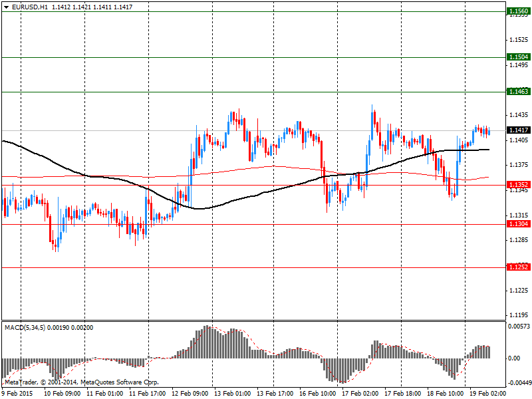This screenshot has height=399, width=532.
Task: Click the MACD scale value 0.00573
Action: tap(519, 327)
